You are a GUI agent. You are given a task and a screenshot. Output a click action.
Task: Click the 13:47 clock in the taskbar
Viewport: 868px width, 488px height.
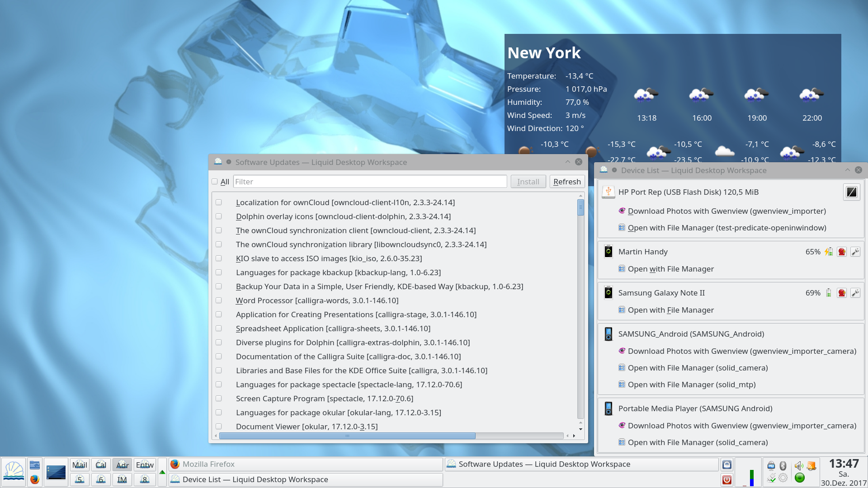tap(844, 464)
